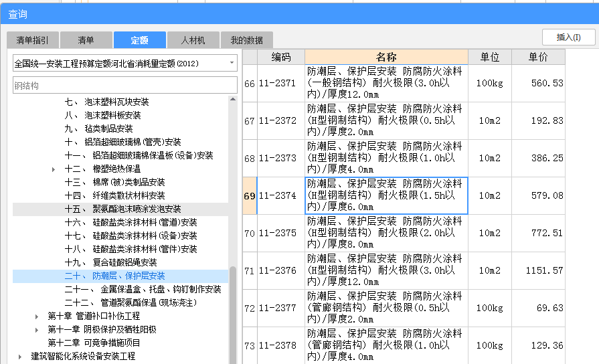599x364 pixels.
Task: Click the tree scrollbar up arrow
Action: pos(233,99)
